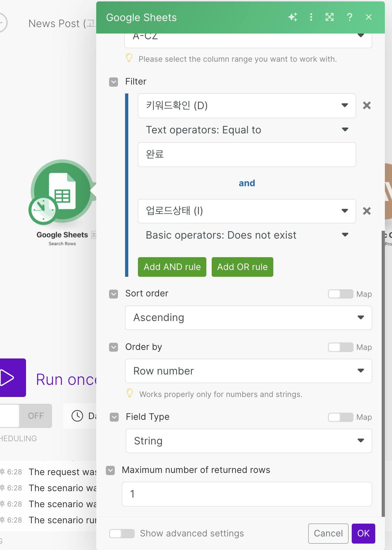Change the Does not exist operator
The width and height of the screenshot is (392, 550).
247,235
